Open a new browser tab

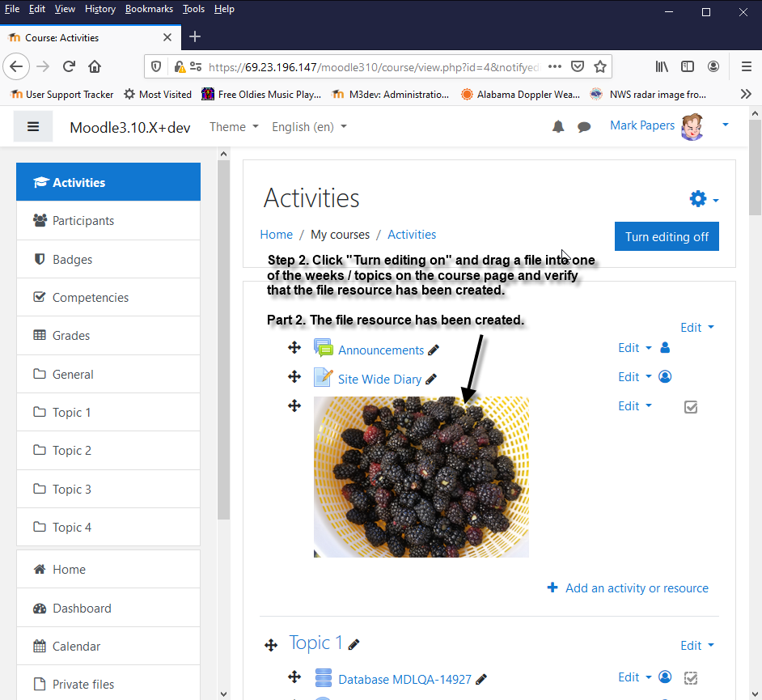tap(195, 37)
